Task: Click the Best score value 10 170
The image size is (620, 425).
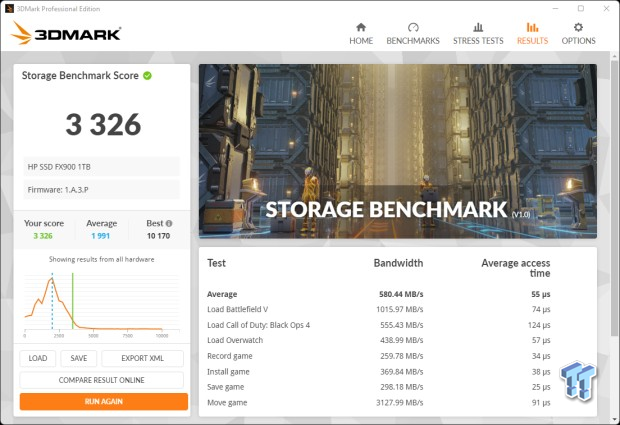Action: point(158,236)
